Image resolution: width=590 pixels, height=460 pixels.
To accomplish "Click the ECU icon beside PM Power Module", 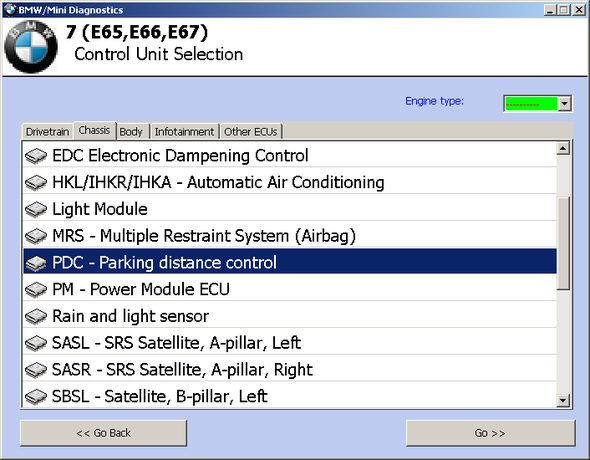I will (x=36, y=289).
